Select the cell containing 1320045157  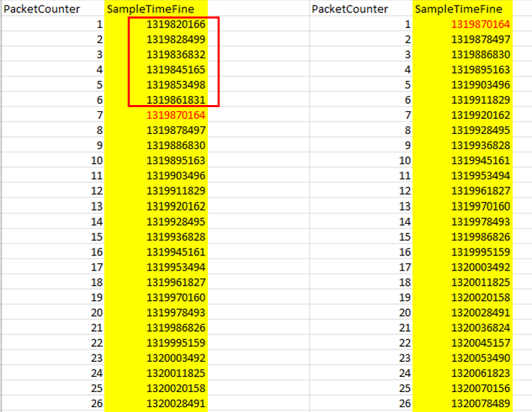point(481,343)
